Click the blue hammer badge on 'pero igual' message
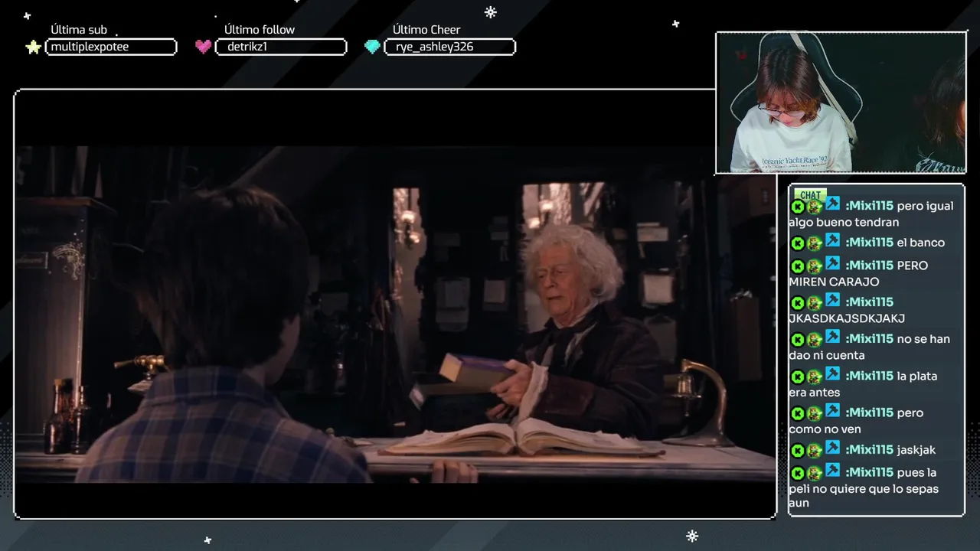980x551 pixels. tap(832, 204)
